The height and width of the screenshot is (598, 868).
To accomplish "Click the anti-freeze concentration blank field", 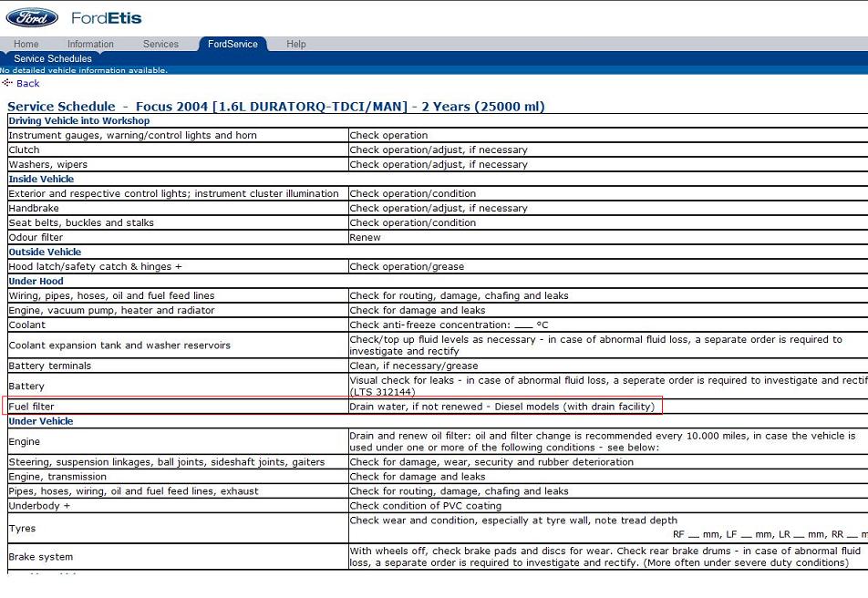I will 522,325.
